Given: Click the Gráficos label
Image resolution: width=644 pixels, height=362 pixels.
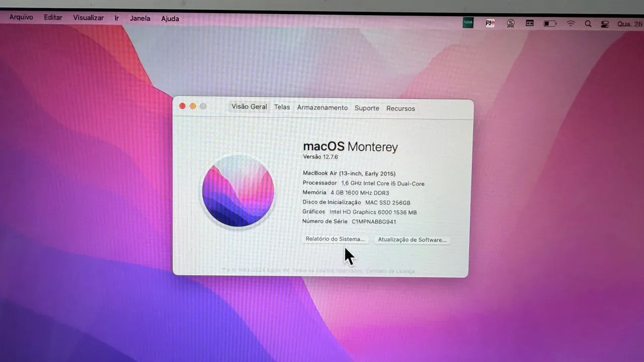Looking at the screenshot, I should pyautogui.click(x=313, y=212).
